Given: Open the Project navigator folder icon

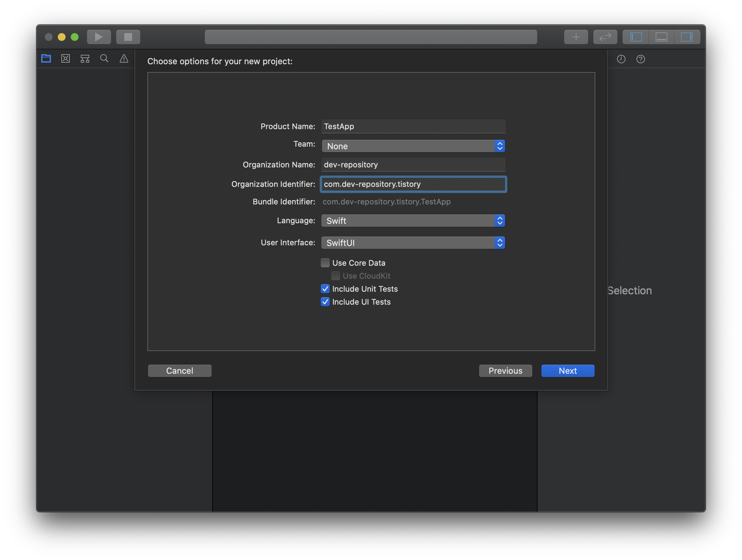Looking at the screenshot, I should click(x=46, y=59).
